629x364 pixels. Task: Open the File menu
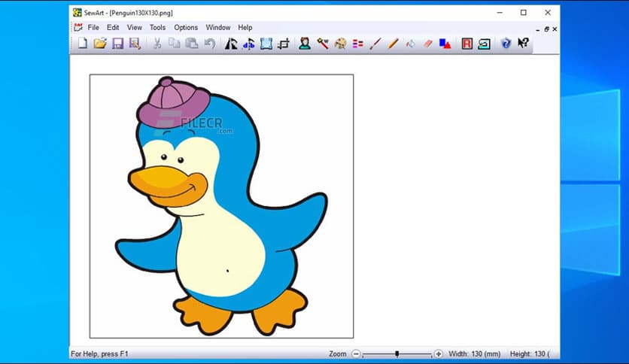point(93,27)
